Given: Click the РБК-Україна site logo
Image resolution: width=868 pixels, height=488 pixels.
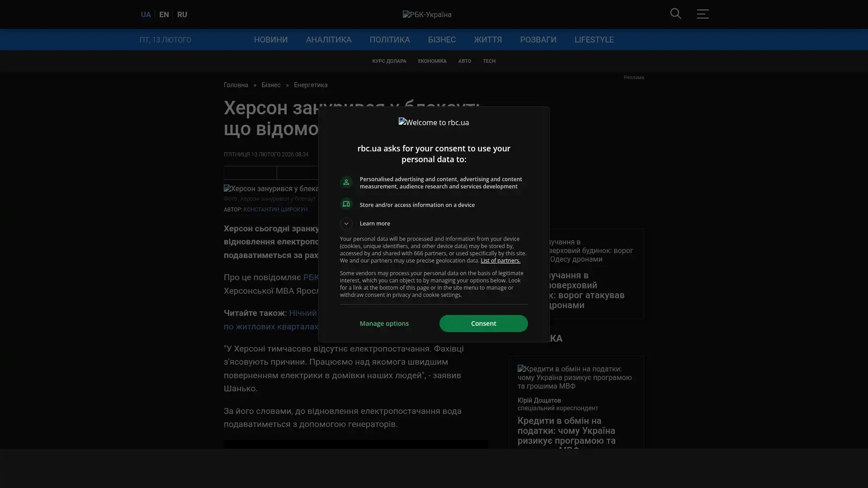Looking at the screenshot, I should (x=427, y=14).
